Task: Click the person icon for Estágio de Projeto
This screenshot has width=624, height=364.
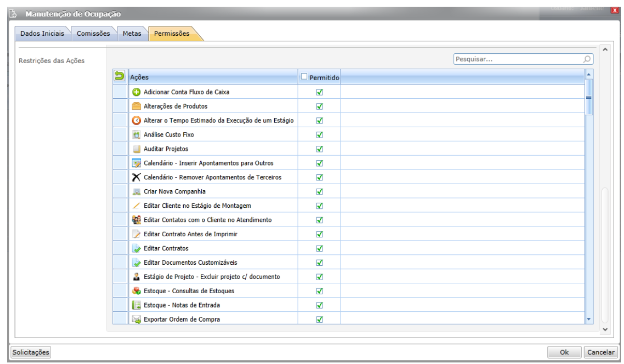Action: click(x=136, y=277)
